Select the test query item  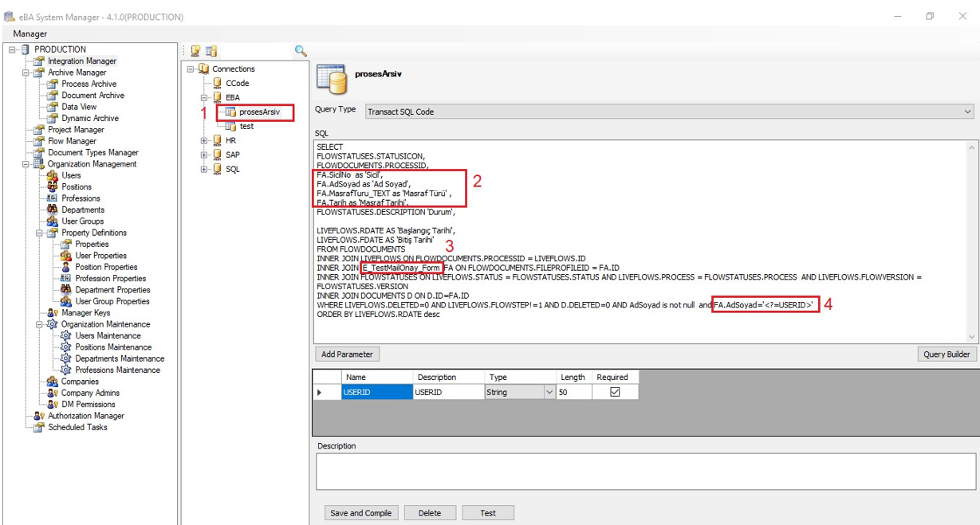click(246, 126)
